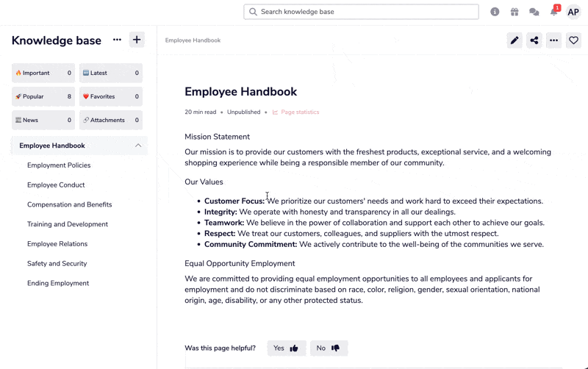Click the Respect bullet
The width and height of the screenshot is (588, 369).
[351, 234]
